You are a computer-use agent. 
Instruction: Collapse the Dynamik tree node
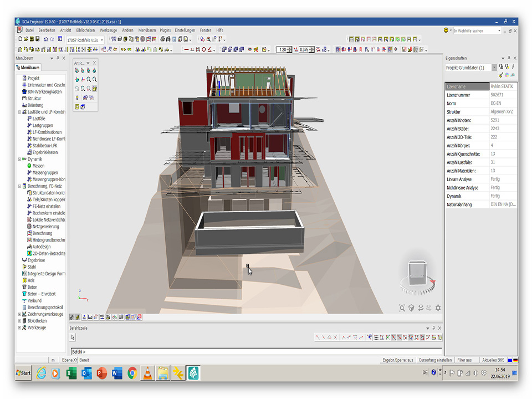point(19,159)
